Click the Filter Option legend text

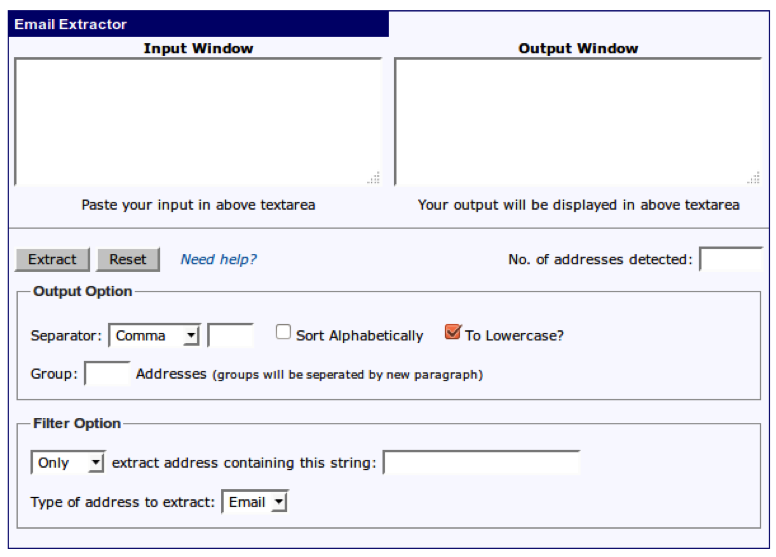[x=77, y=423]
